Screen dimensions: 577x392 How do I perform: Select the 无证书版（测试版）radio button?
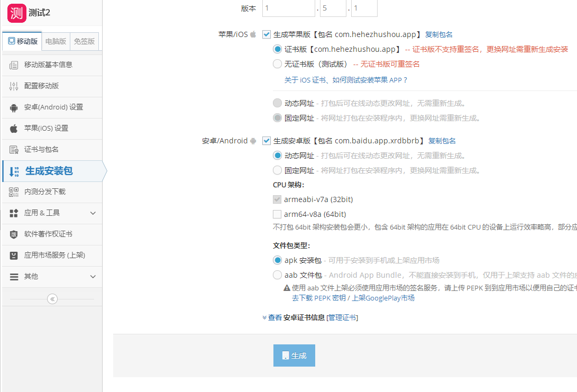pyautogui.click(x=277, y=63)
